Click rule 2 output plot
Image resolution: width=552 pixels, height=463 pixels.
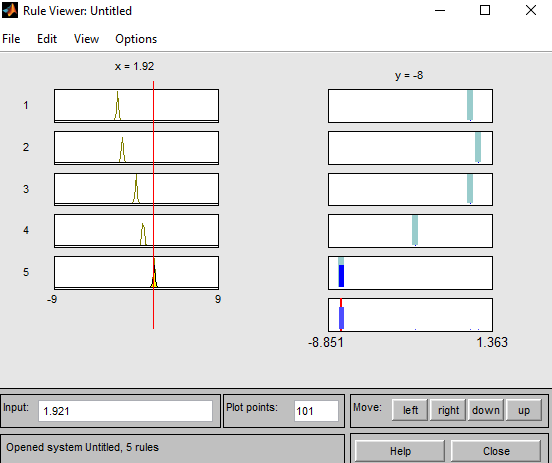(x=410, y=148)
